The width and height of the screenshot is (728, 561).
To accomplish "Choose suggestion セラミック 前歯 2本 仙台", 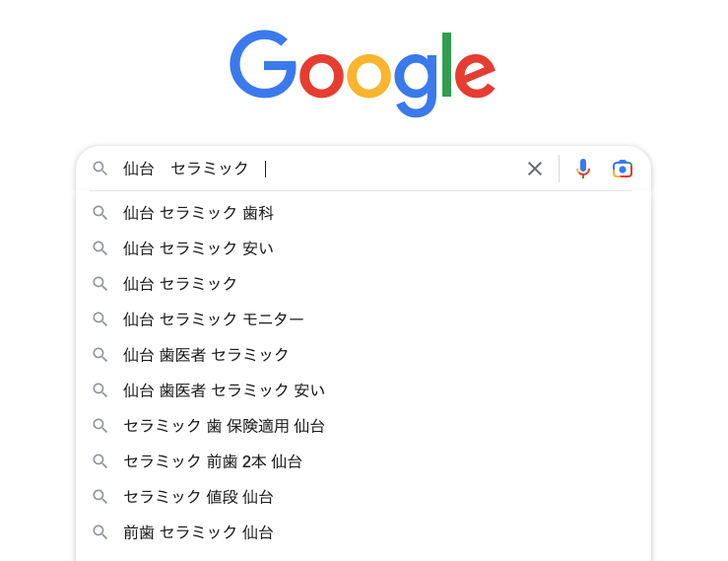I will coord(364,461).
